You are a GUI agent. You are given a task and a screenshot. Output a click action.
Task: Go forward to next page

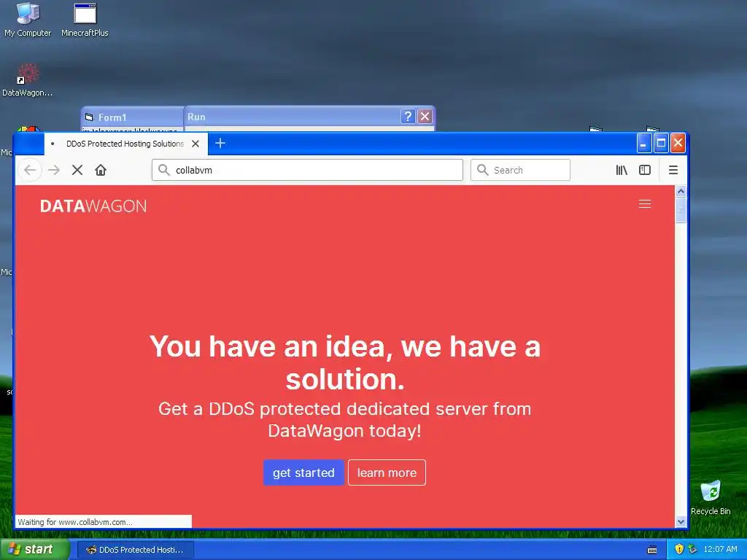54,170
